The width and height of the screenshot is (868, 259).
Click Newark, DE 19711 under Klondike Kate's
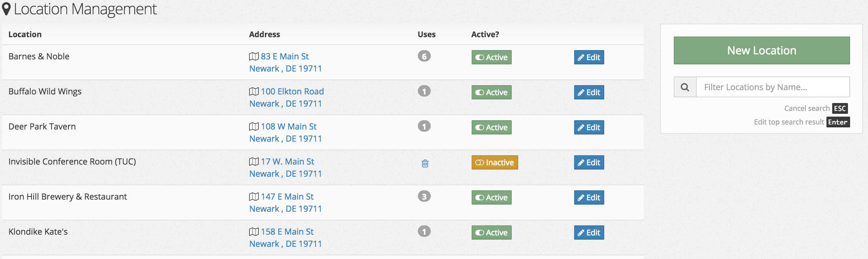click(x=286, y=244)
